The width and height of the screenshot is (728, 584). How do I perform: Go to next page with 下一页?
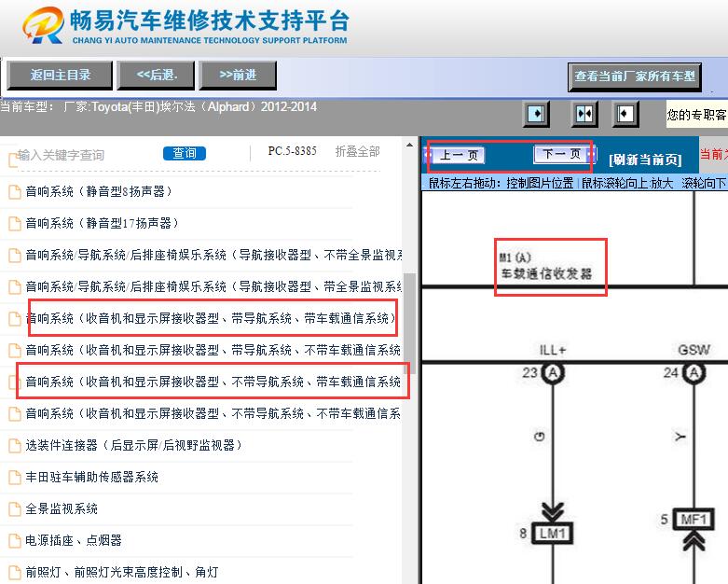point(562,153)
